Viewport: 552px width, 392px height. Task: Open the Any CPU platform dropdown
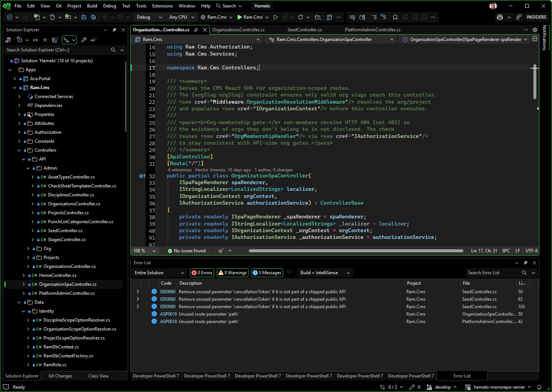182,17
